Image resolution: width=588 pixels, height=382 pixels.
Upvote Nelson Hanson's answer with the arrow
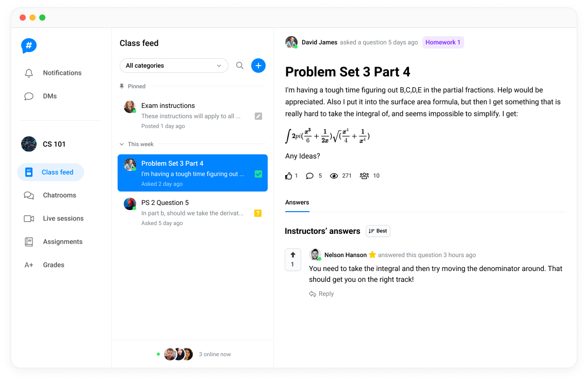pyautogui.click(x=293, y=255)
